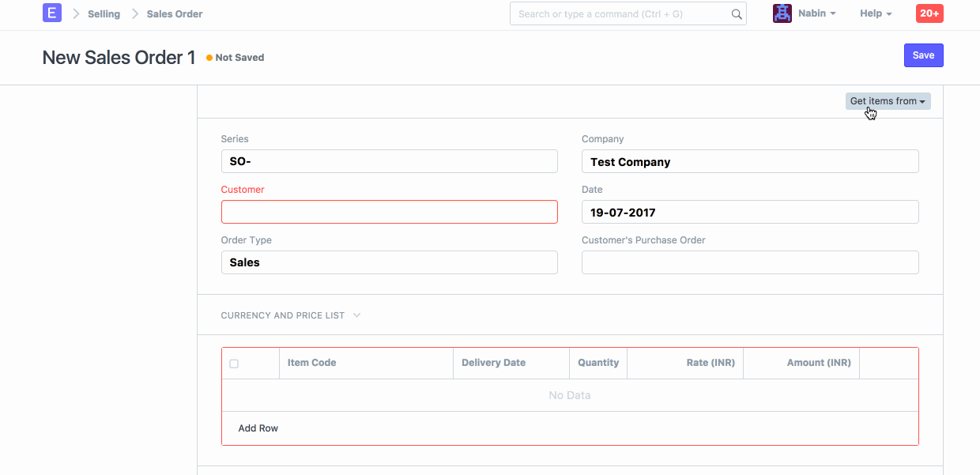Image resolution: width=980 pixels, height=475 pixels.
Task: Click the Customer's Purchase Order field
Action: (x=749, y=262)
